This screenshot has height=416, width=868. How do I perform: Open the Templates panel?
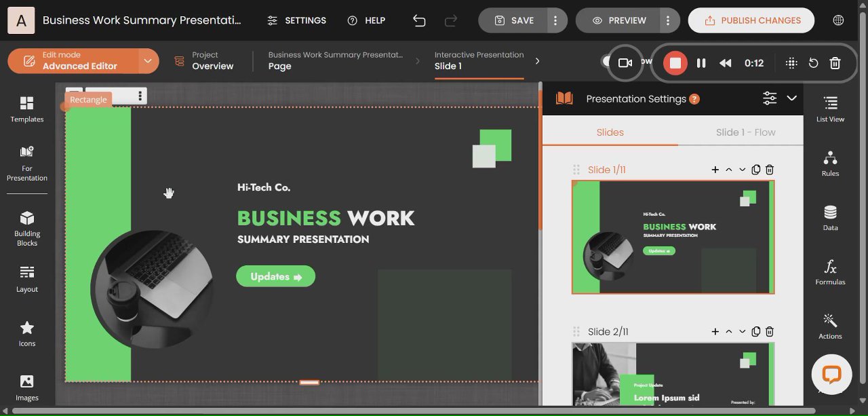[x=27, y=109]
